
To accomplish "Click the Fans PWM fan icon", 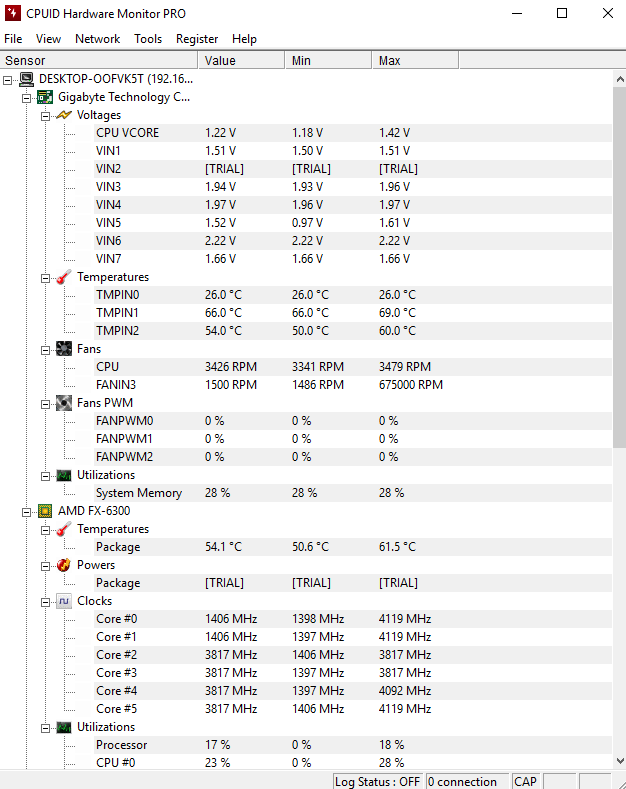I will [64, 403].
